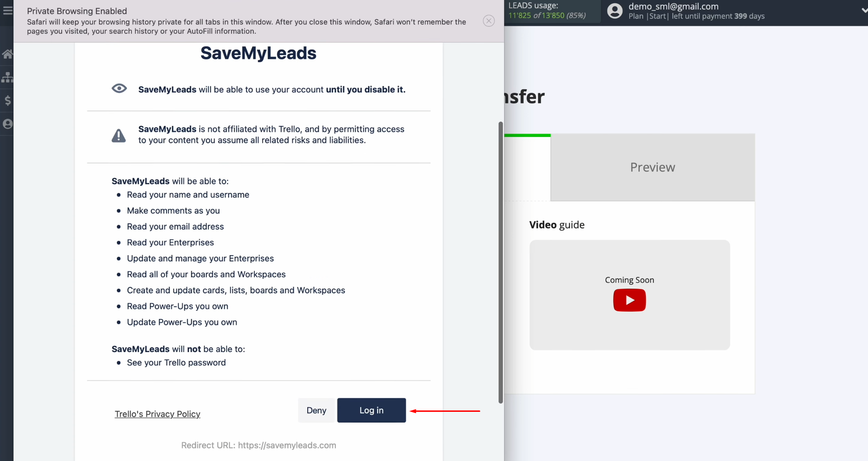Click 'Read your name and username' item
The height and width of the screenshot is (461, 868).
188,194
